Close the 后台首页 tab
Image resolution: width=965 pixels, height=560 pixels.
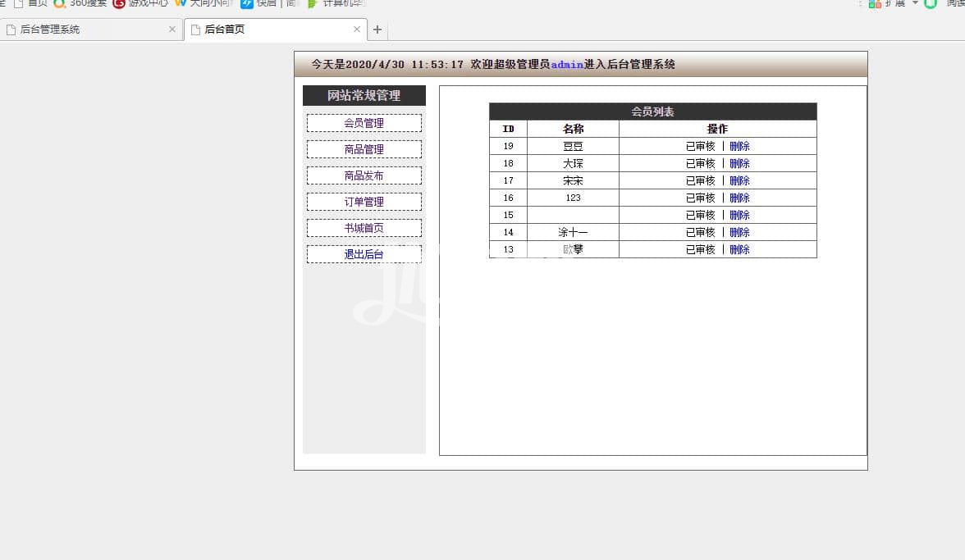(357, 30)
